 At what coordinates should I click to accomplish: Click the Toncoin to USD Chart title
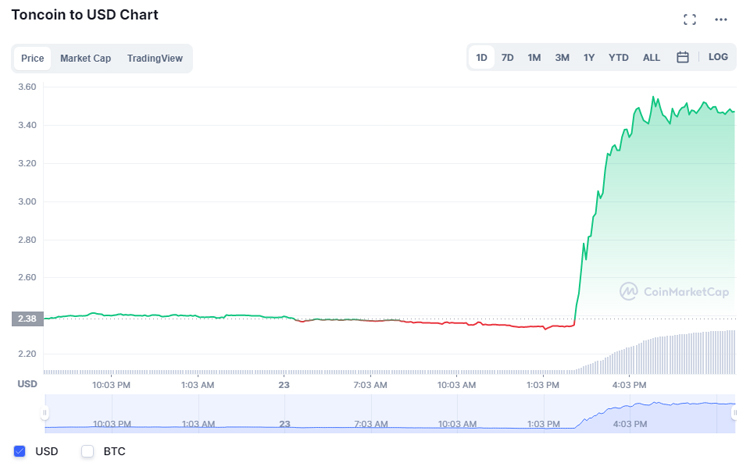(85, 15)
